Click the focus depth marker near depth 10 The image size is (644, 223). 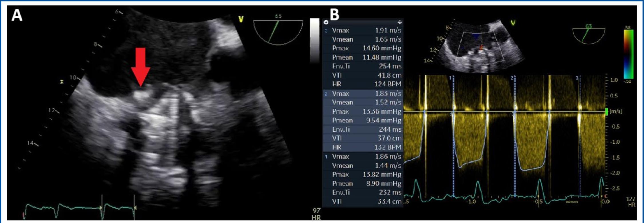pyautogui.click(x=62, y=82)
